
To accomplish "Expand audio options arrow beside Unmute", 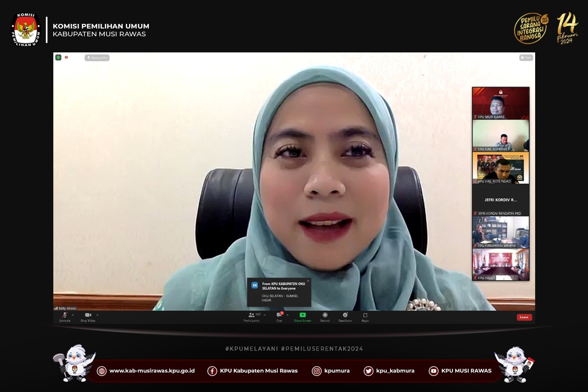I will click(x=73, y=315).
